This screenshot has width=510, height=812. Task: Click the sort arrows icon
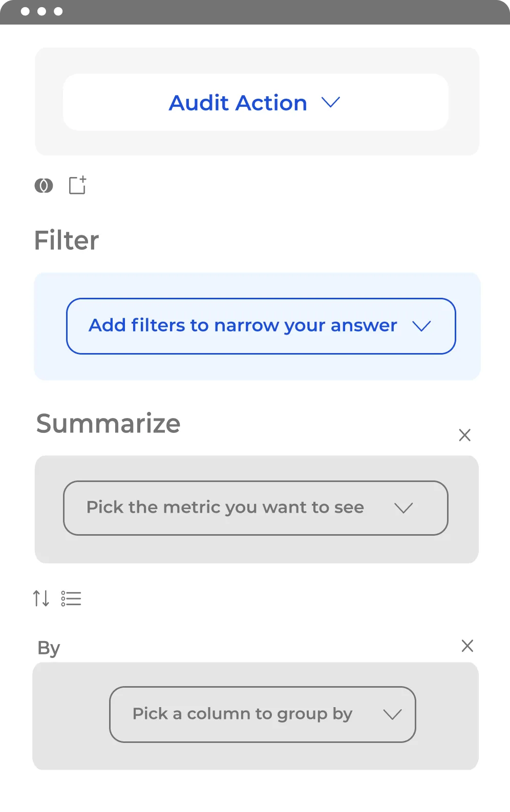(x=41, y=598)
